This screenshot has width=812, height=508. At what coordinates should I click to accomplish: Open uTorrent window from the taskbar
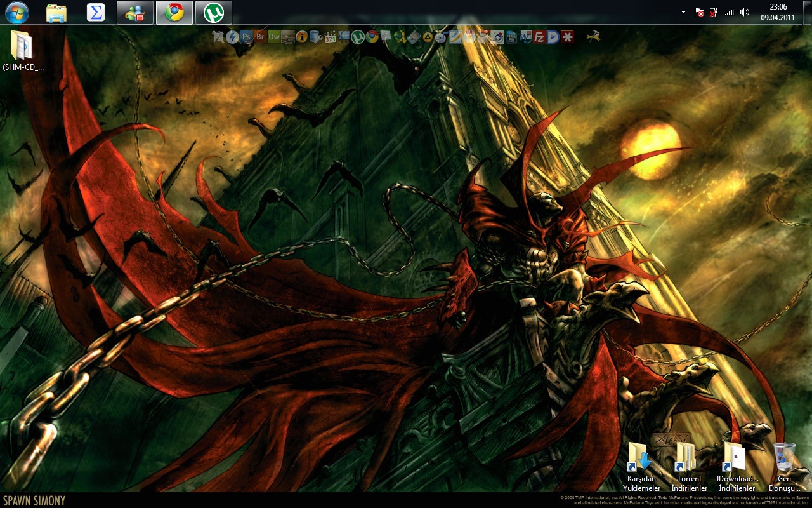pos(214,13)
